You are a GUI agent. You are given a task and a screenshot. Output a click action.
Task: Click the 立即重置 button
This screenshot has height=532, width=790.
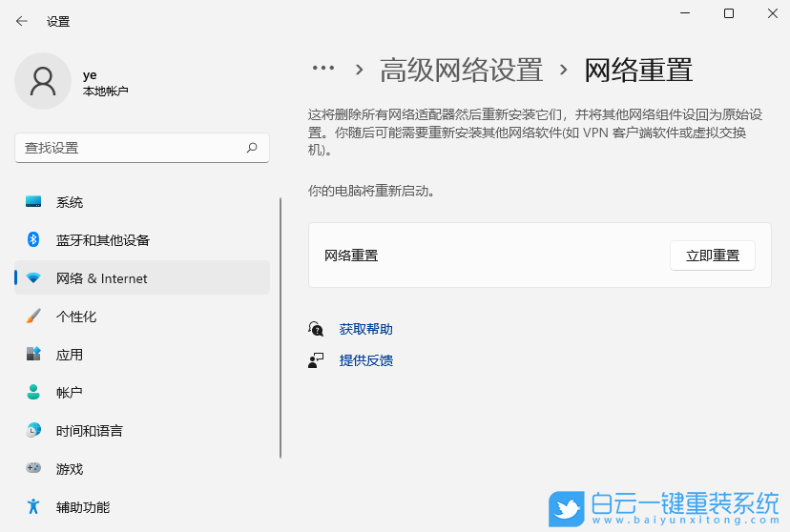tap(713, 256)
